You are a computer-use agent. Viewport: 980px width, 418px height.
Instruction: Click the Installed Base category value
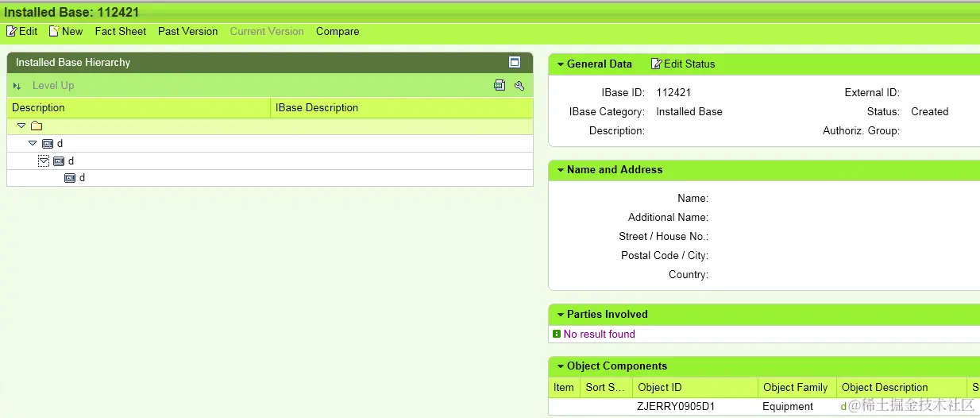tap(689, 111)
